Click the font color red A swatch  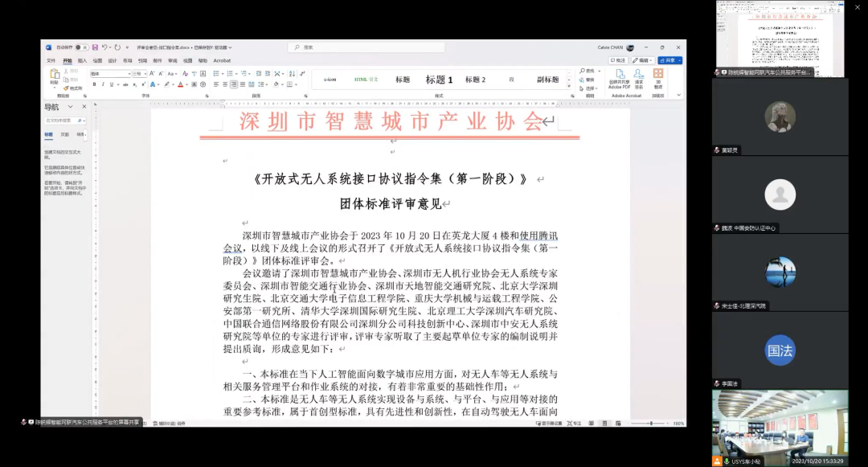pos(181,84)
